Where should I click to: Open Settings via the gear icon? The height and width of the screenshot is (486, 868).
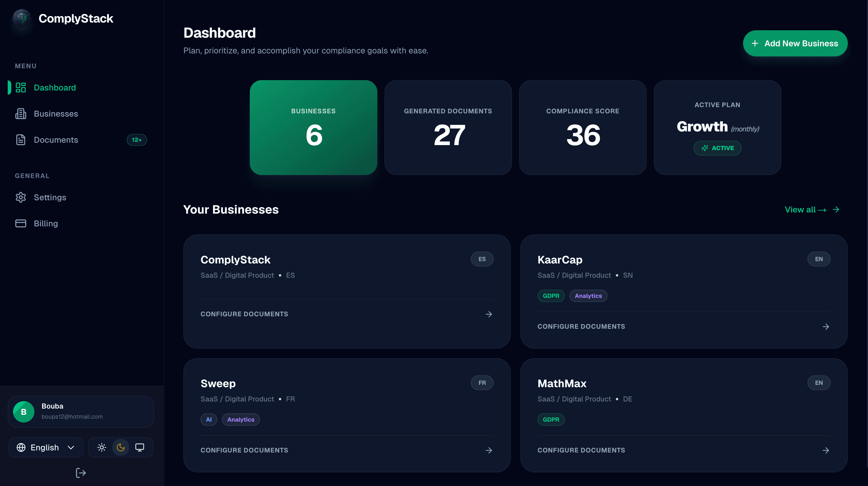tap(20, 197)
